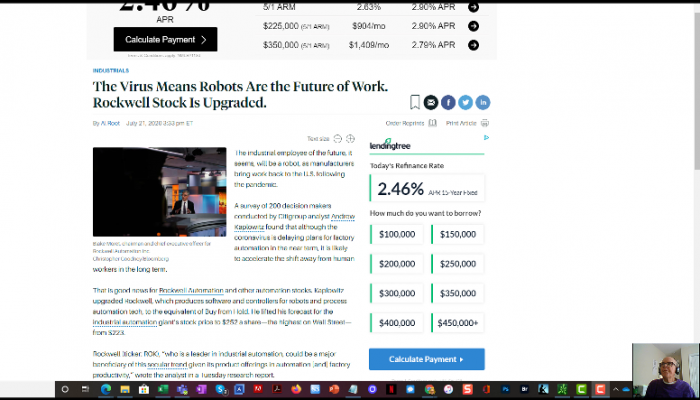This screenshot has height=400, width=700.
Task: Open File Explorer from the taskbar
Action: [x=125, y=389]
